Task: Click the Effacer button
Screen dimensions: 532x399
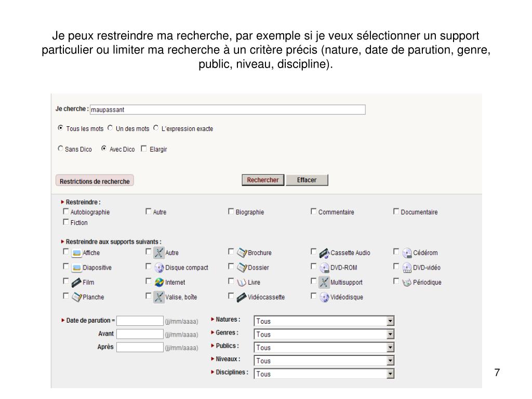Action: coord(307,180)
